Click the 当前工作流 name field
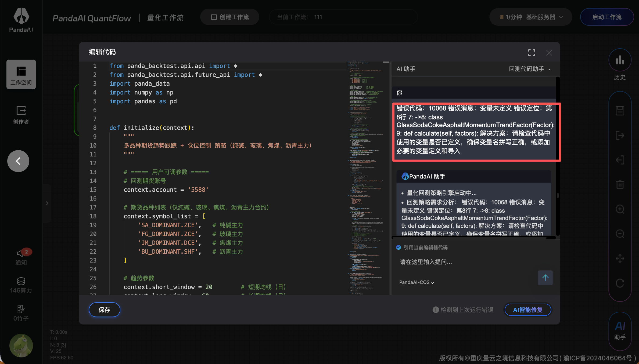This screenshot has height=364, width=639. click(x=343, y=17)
